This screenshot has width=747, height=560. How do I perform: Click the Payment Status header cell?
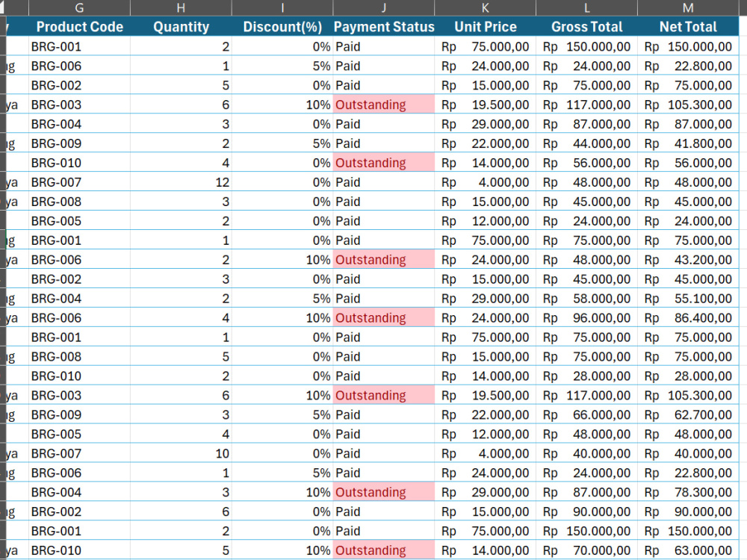click(384, 27)
